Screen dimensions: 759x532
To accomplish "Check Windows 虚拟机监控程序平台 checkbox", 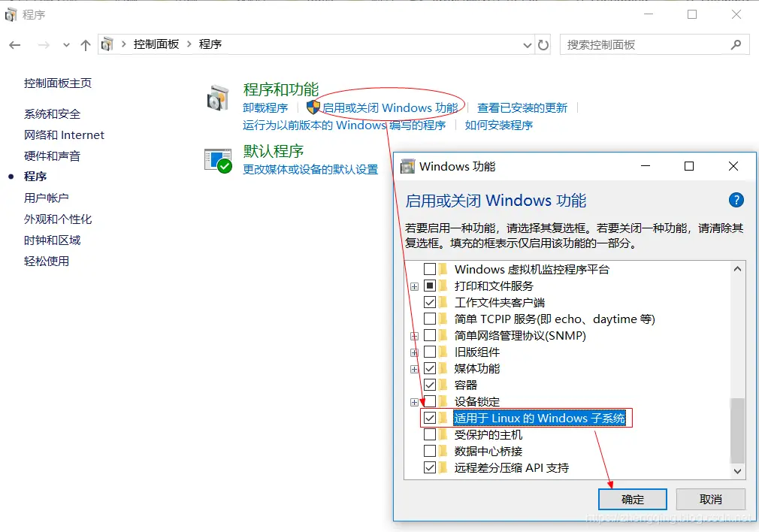I will pyautogui.click(x=429, y=269).
